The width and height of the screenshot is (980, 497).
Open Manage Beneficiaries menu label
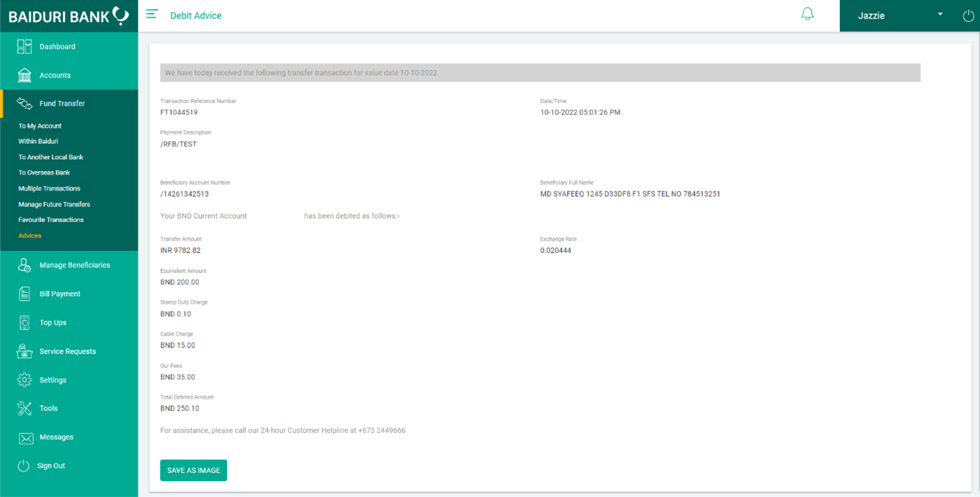[75, 265]
